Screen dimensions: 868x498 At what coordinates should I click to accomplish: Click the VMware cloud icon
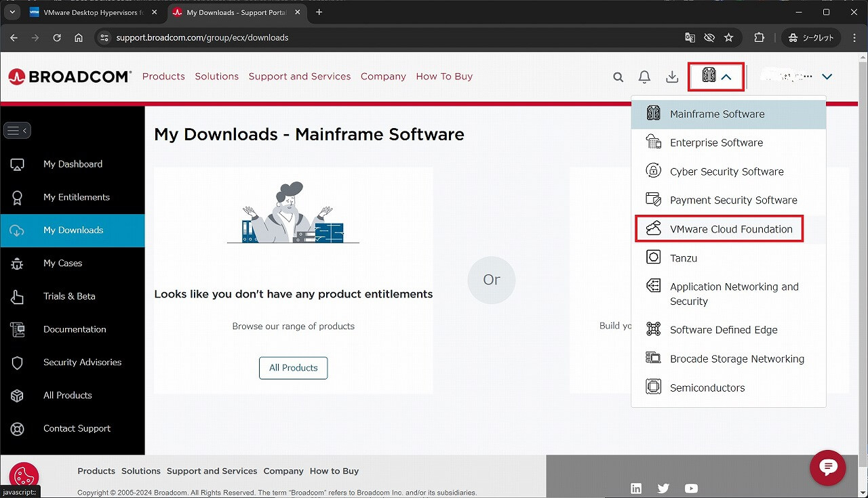coord(653,228)
